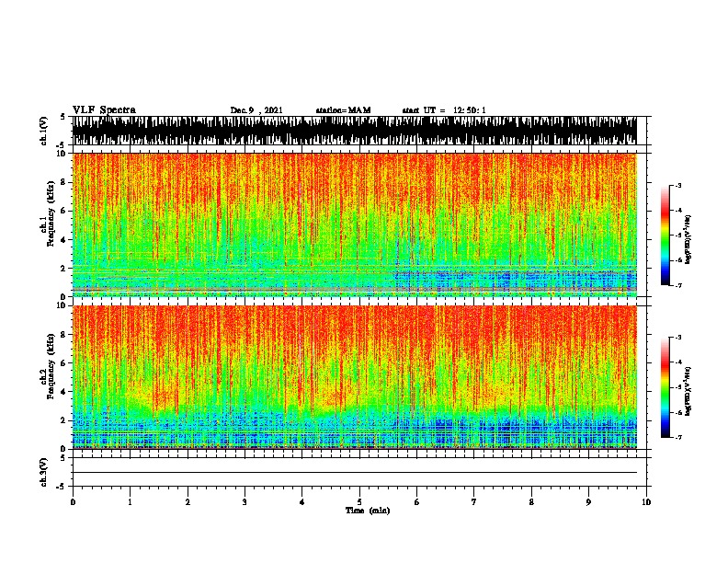
Task: Click the "4" kHz tick of ch.2 spectrogram
Action: pyautogui.click(x=64, y=392)
